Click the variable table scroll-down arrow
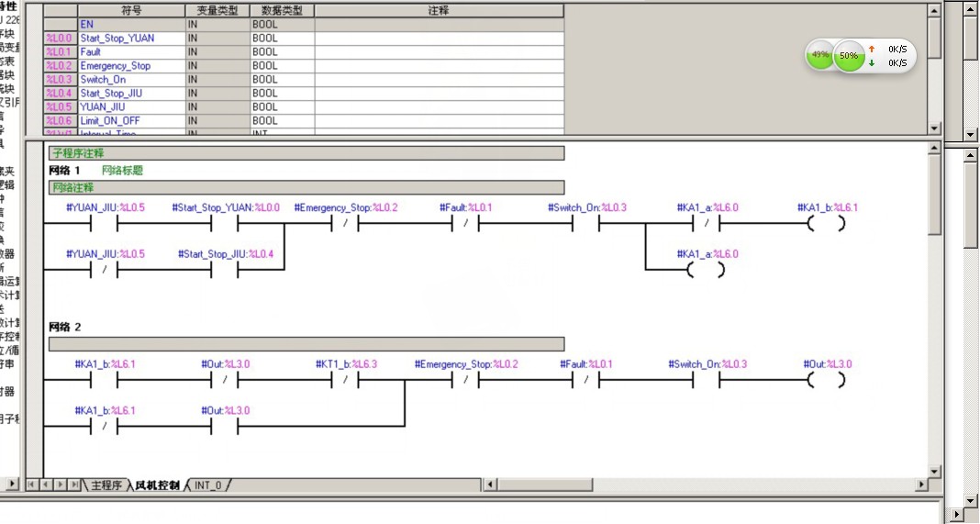The image size is (980, 524). tap(934, 129)
